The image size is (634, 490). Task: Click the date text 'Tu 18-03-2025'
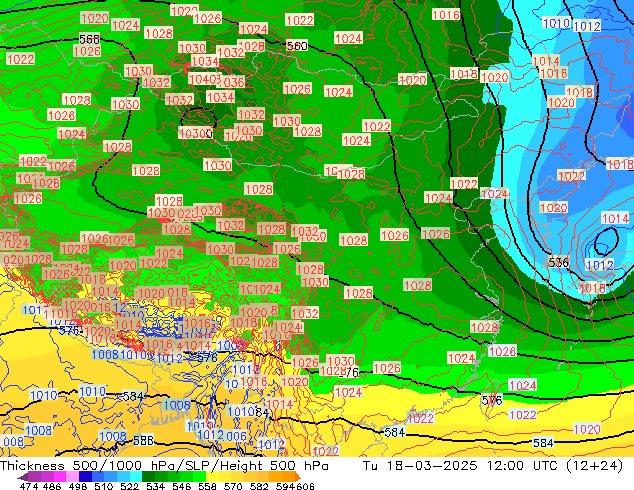[x=420, y=466]
